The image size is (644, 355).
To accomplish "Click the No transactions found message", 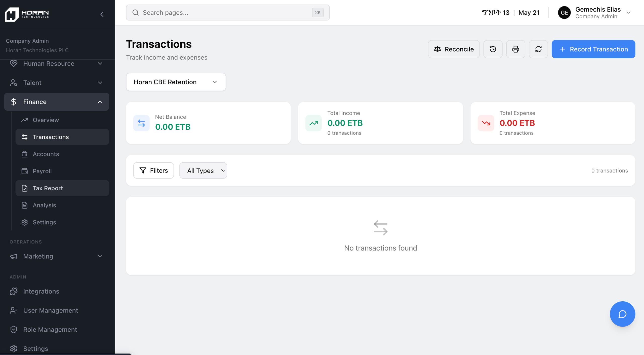I will point(381,248).
